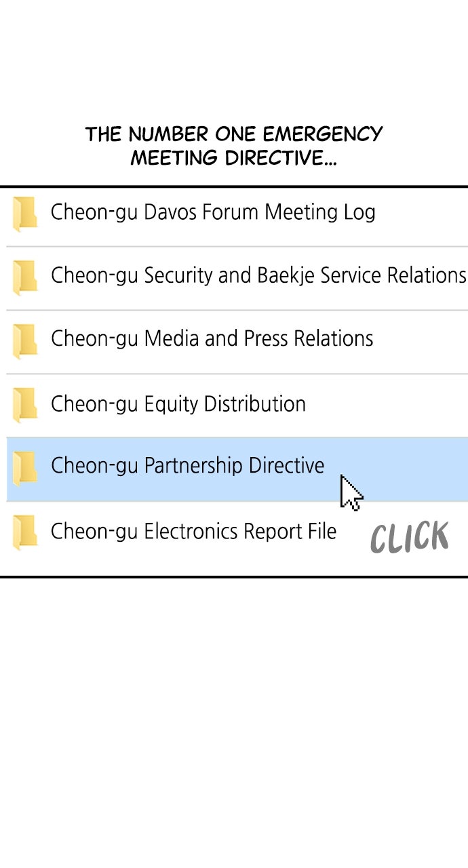Viewport: 468px width, 868px height.
Task: Click blank area right of Media and Press label
Action: point(421,340)
